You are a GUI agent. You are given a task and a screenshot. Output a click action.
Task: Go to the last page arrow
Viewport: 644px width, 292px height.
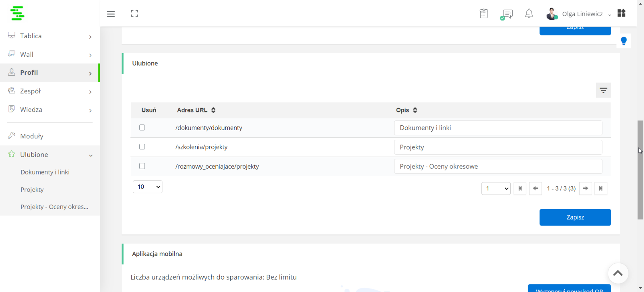(601, 188)
